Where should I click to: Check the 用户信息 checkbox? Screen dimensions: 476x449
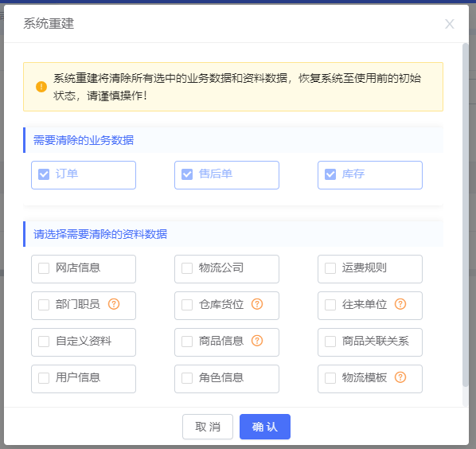tap(44, 378)
